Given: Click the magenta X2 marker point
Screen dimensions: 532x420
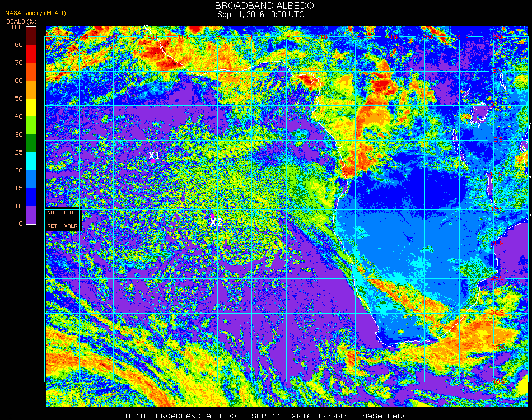Looking at the screenshot, I should (212, 216).
